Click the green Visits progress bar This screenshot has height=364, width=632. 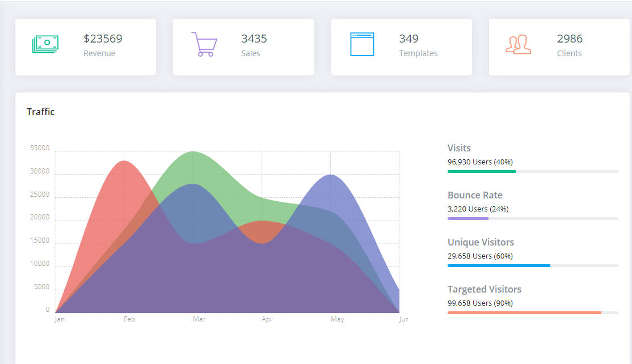click(481, 171)
